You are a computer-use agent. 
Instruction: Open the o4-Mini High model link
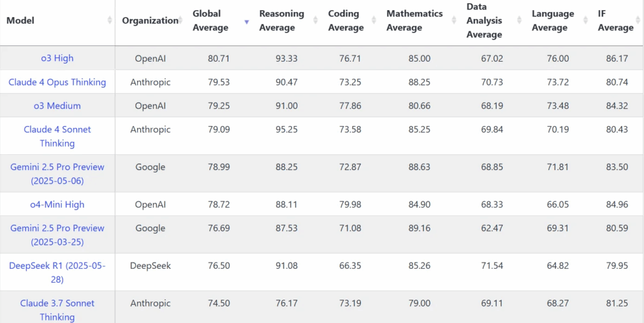pos(57,204)
